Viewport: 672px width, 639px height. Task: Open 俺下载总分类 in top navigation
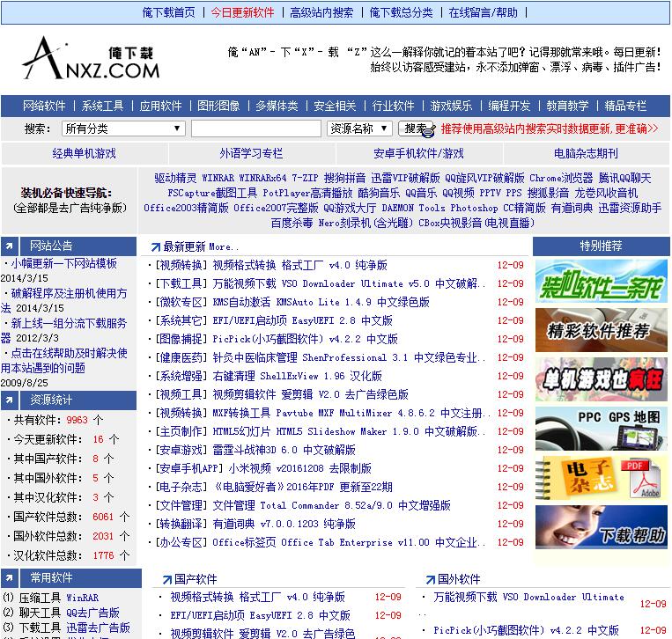point(401,12)
